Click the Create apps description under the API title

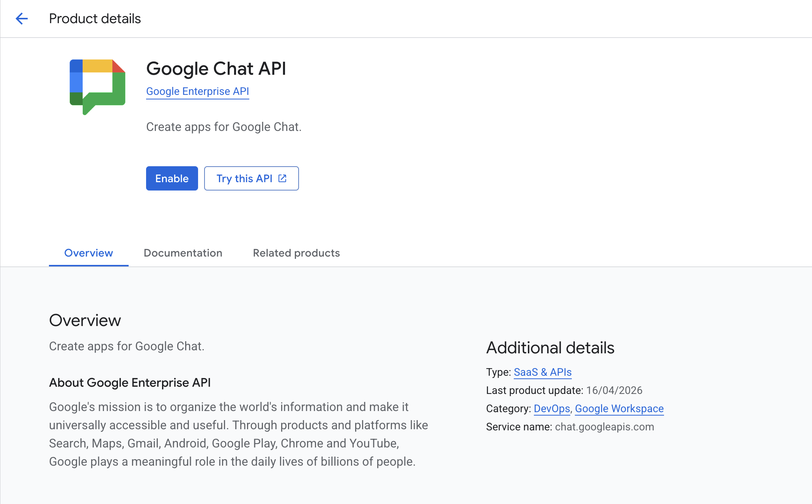[224, 127]
